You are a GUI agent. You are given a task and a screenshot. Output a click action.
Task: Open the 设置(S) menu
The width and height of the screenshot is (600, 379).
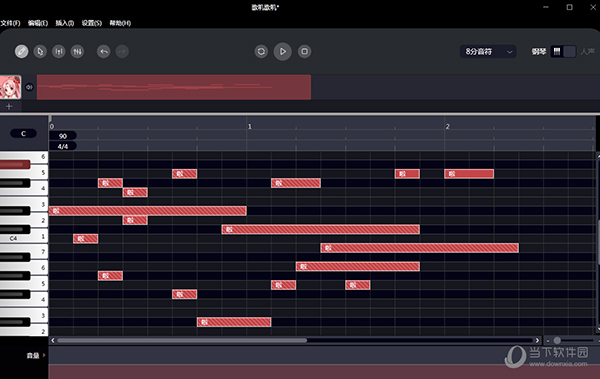(92, 23)
